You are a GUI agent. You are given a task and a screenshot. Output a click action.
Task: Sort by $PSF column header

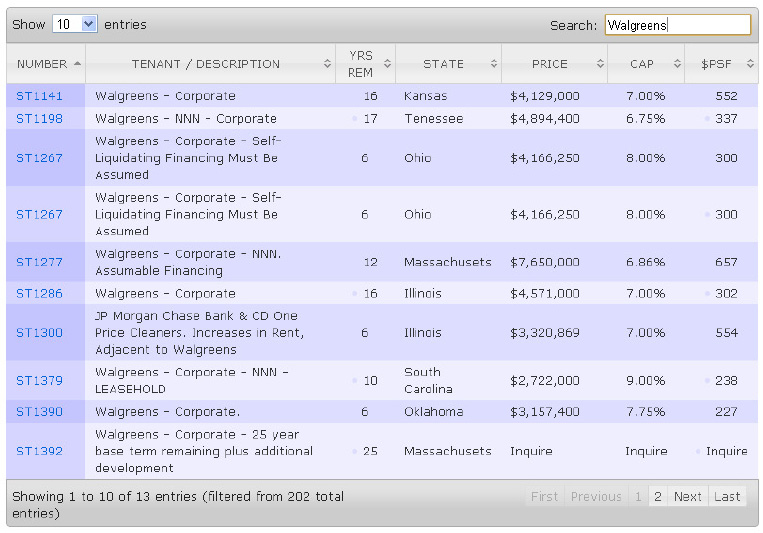721,64
